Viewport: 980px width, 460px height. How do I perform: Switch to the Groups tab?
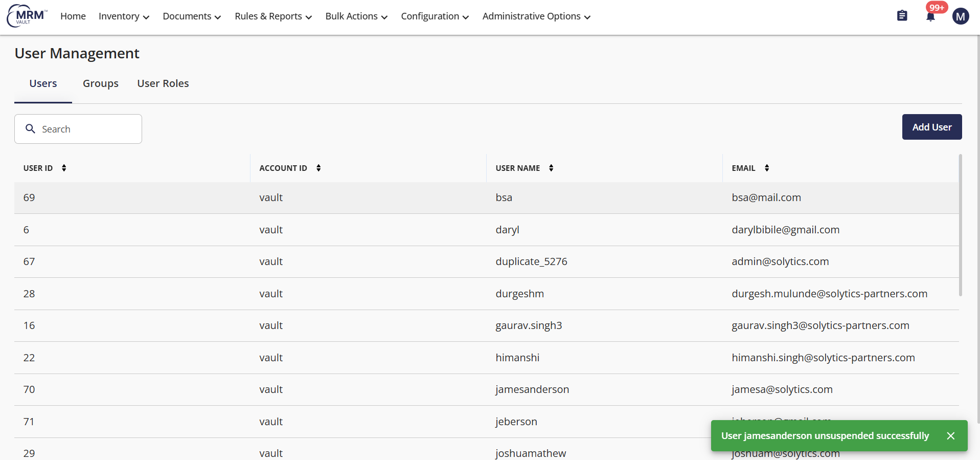(101, 83)
